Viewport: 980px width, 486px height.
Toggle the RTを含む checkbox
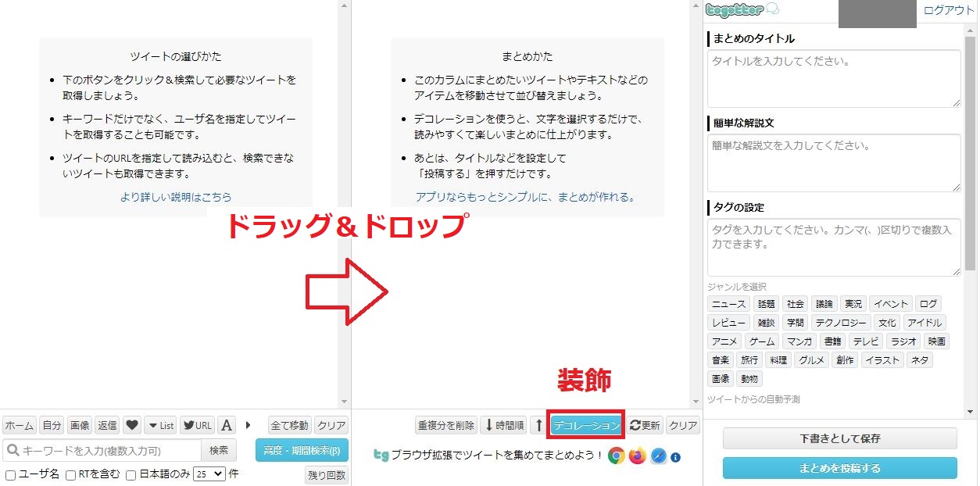tap(71, 475)
